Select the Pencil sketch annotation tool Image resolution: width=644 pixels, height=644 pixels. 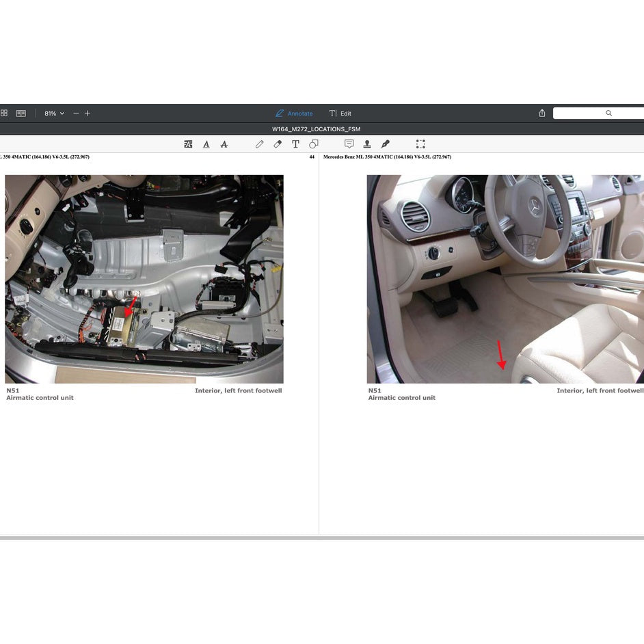point(260,144)
